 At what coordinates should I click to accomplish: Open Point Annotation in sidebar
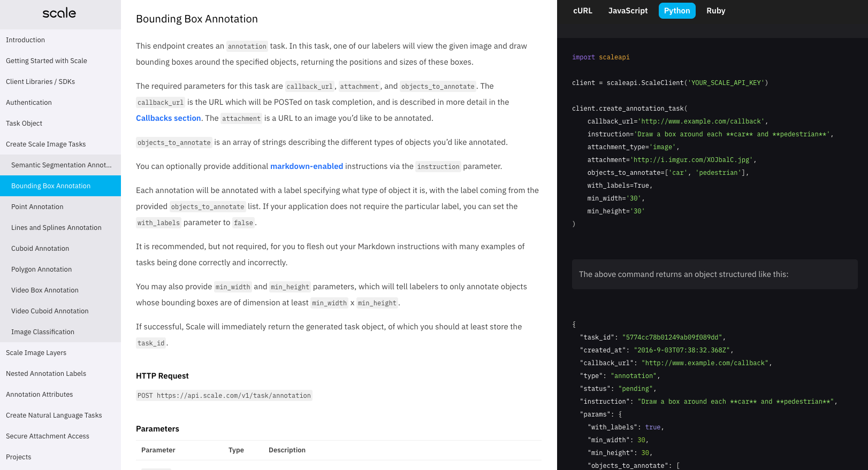[60, 207]
